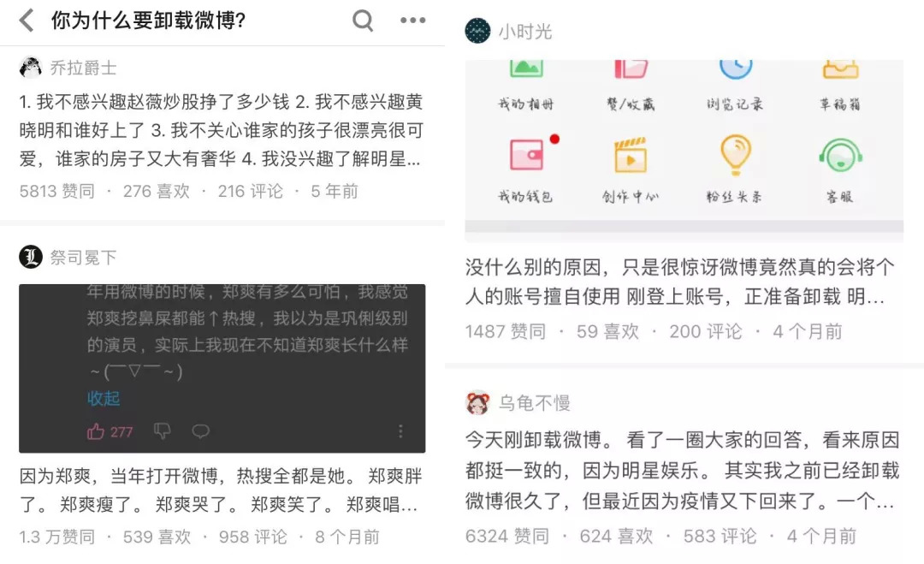Expand 小时光's truncated answer text

tap(681, 282)
